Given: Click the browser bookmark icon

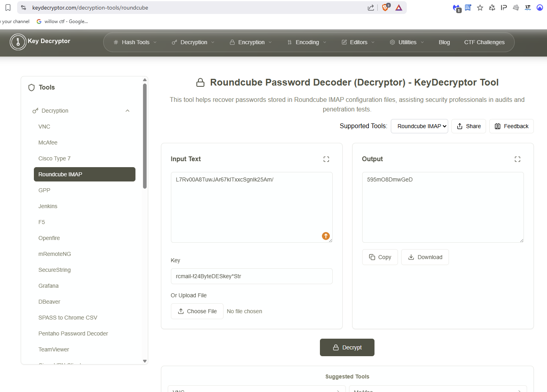Looking at the screenshot, I should click(x=8, y=8).
